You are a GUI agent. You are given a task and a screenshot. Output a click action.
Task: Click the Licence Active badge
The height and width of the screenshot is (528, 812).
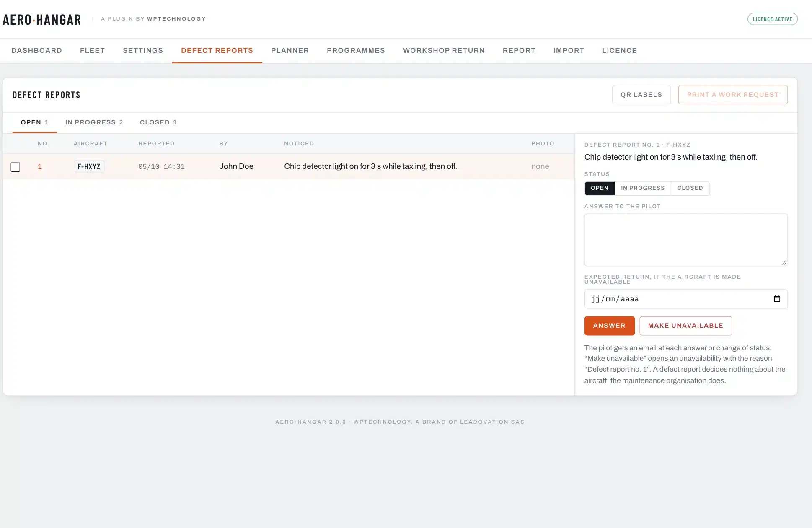pos(772,19)
